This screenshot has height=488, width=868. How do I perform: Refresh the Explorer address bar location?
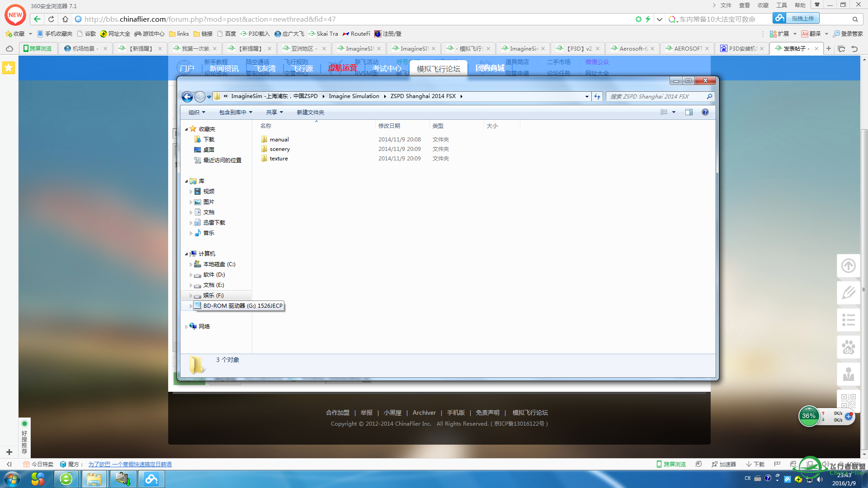point(597,96)
